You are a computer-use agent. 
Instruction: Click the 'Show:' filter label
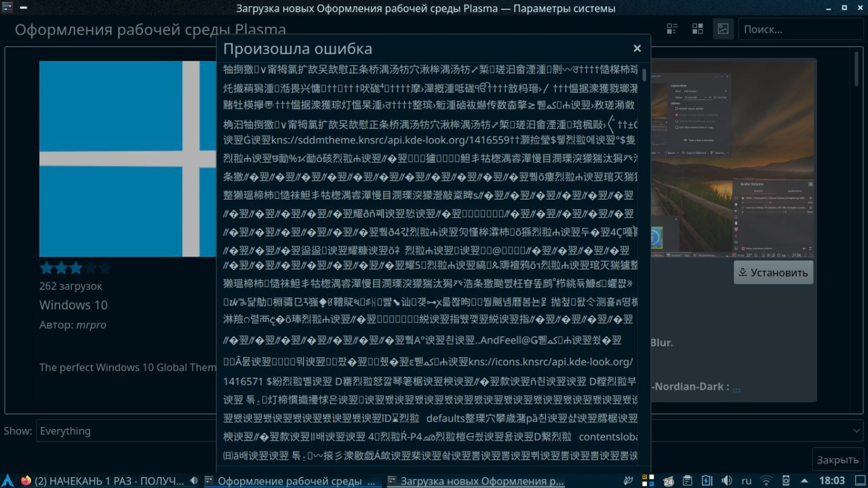click(x=18, y=431)
